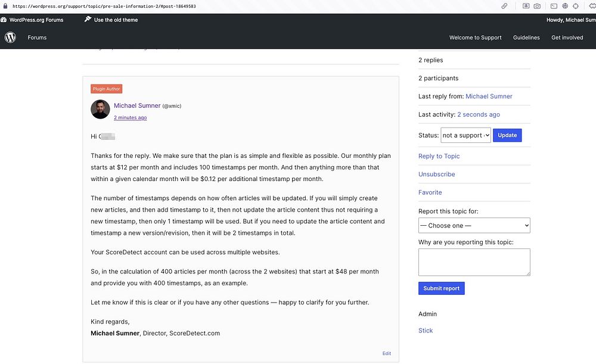Click the link chain icon in browser toolbar

504,6
